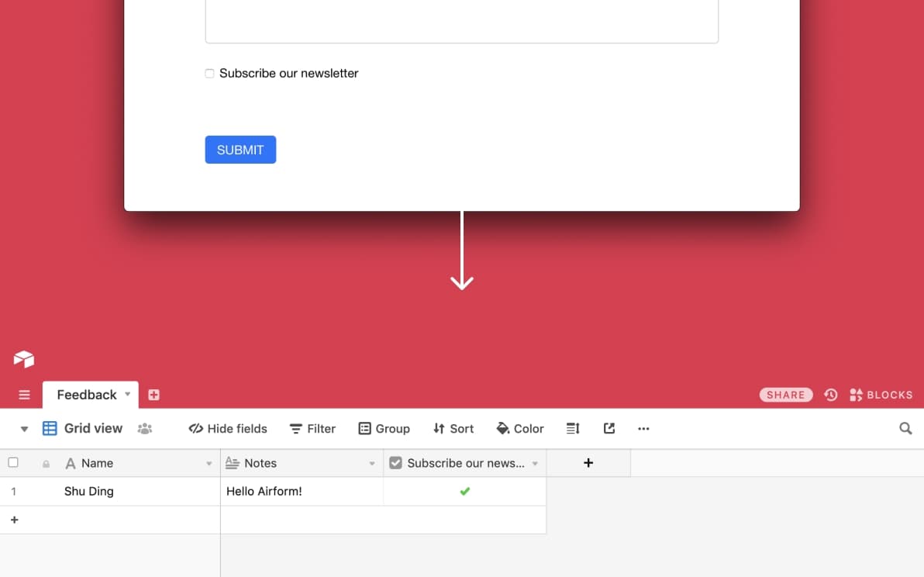Check the Subscribe our newsletter checkbox in the form
This screenshot has height=577, width=924.
[209, 74]
